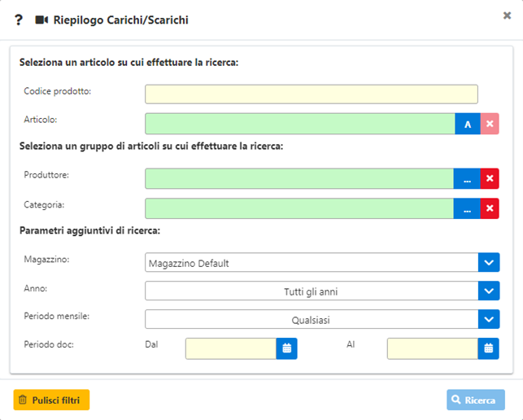The image size is (523, 420).
Task: Open Produttore lookup with ellipsis button
Action: tap(467, 179)
